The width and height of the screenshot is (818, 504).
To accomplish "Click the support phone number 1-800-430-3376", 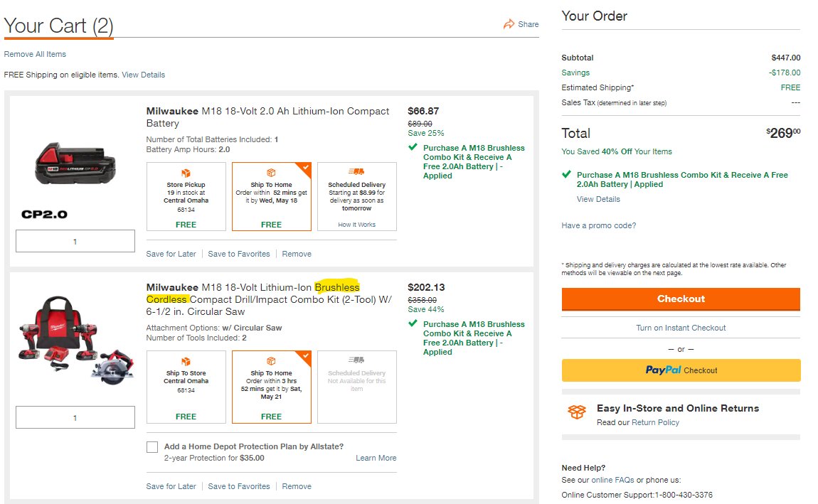I will tap(684, 495).
